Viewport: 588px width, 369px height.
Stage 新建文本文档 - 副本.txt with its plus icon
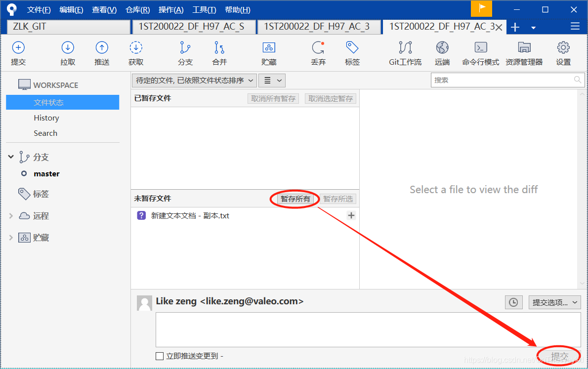tap(351, 216)
